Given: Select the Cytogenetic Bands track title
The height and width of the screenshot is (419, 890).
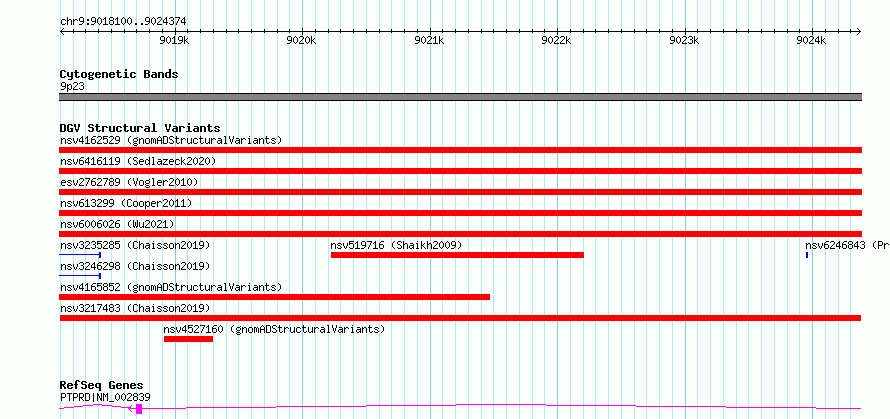Looking at the screenshot, I should tap(119, 74).
